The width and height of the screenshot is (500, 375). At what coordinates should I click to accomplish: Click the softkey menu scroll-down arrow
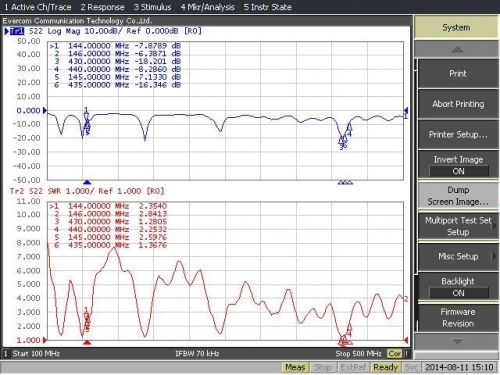point(456,342)
